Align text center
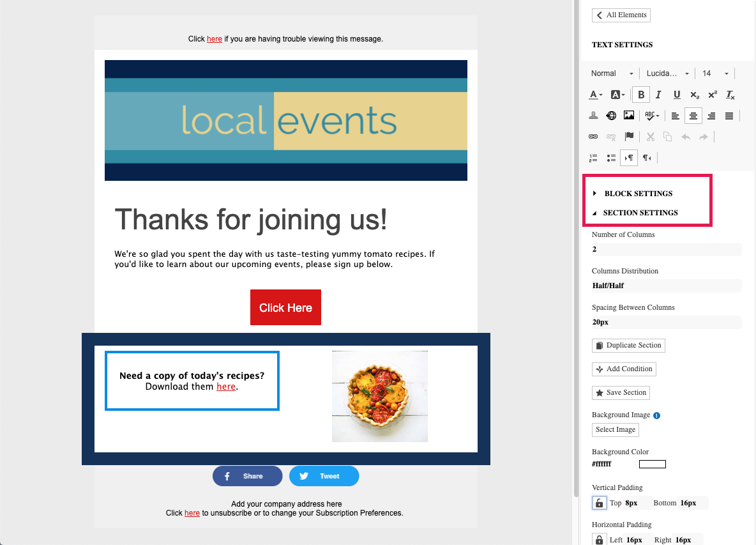Image resolution: width=756 pixels, height=545 pixels. click(693, 116)
